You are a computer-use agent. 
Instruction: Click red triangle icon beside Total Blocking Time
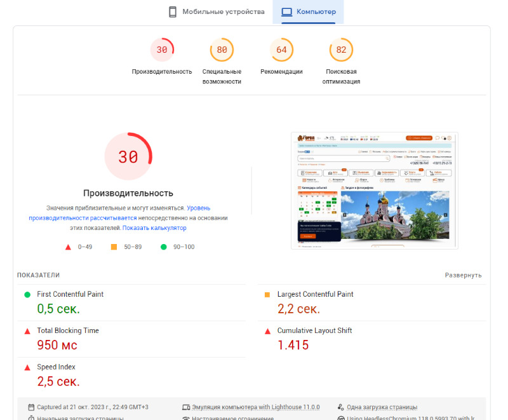tap(27, 331)
